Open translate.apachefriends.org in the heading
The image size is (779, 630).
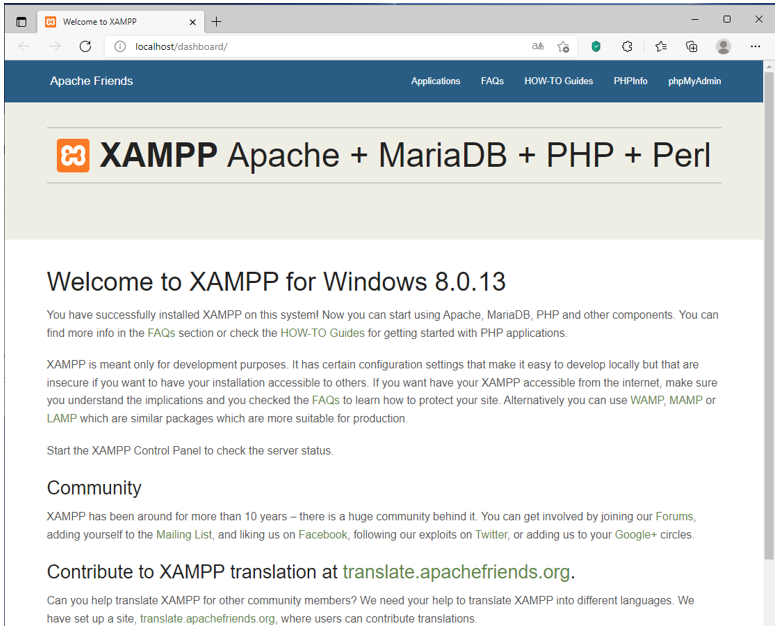point(456,572)
